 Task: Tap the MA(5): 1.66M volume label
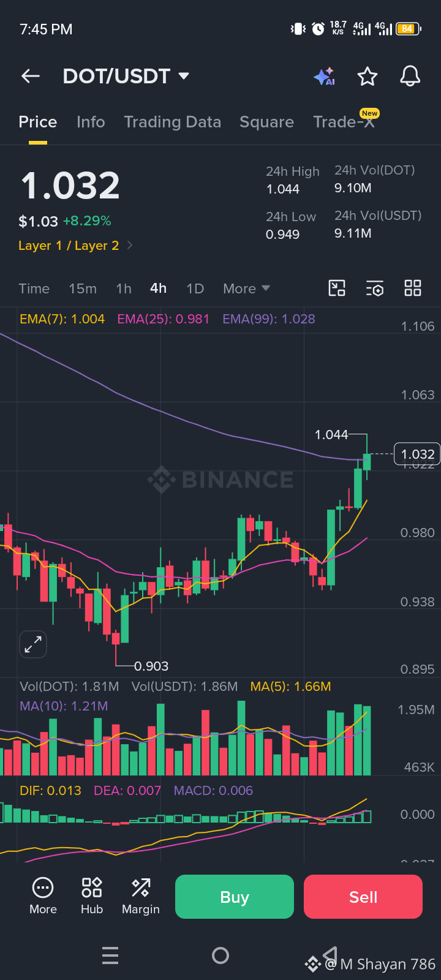[290, 687]
